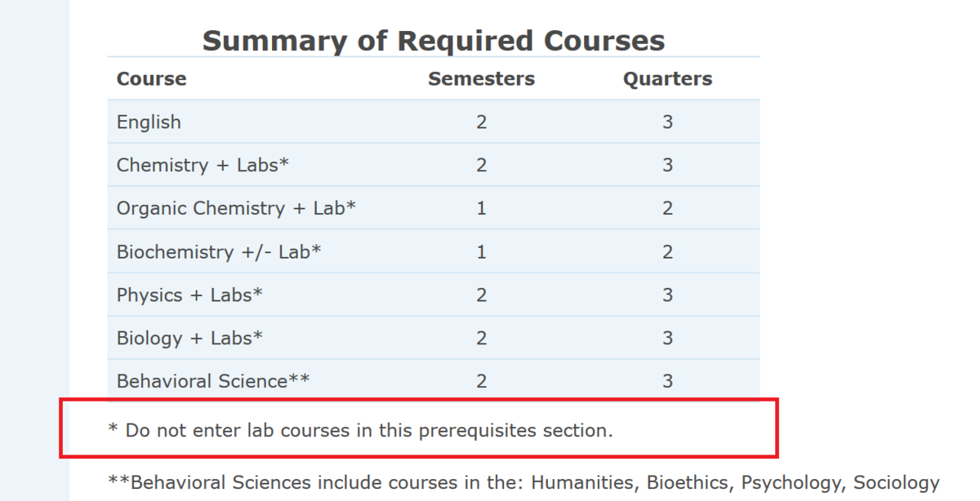Click the Biochemistry +/- Lab* label

tap(219, 251)
